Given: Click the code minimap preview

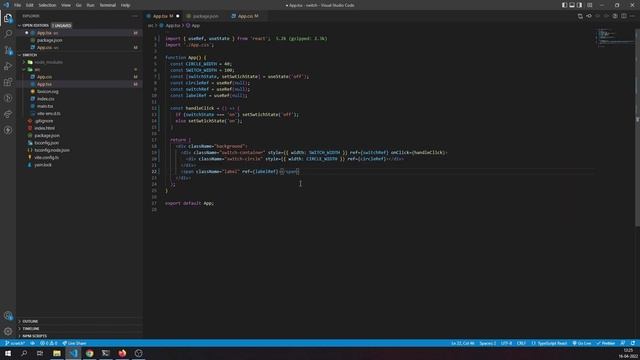Looking at the screenshot, I should (614, 38).
